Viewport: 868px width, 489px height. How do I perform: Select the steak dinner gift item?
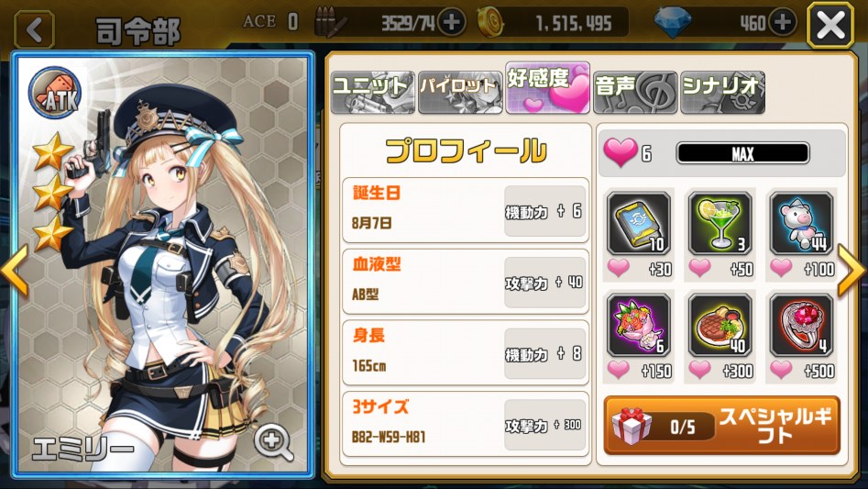click(x=720, y=325)
